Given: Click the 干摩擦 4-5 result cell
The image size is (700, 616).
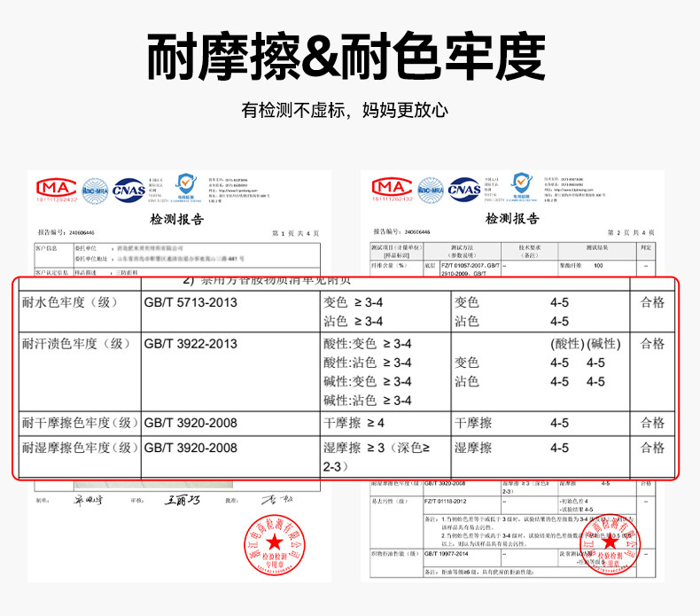Looking at the screenshot, I should click(541, 423).
